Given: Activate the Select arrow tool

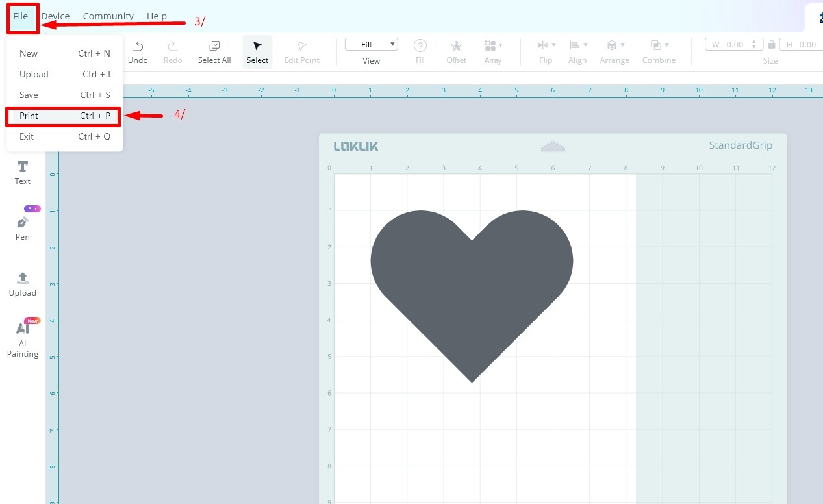Looking at the screenshot, I should [258, 52].
